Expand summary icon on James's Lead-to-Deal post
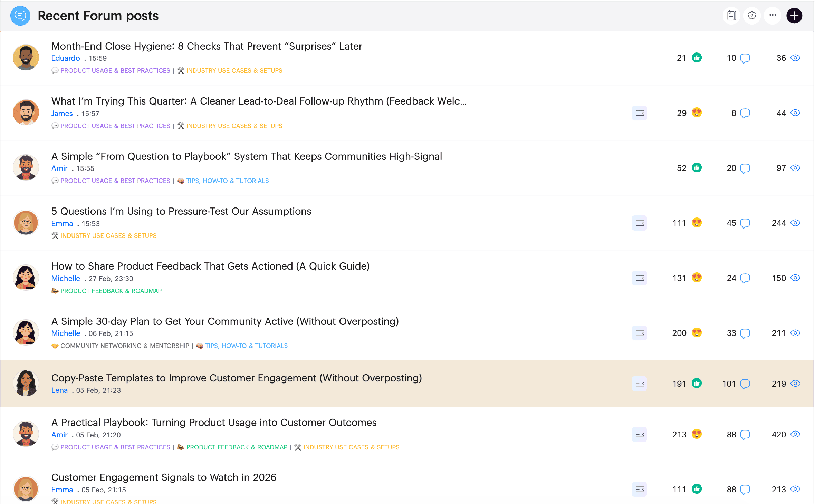This screenshot has height=504, width=815. [x=639, y=113]
